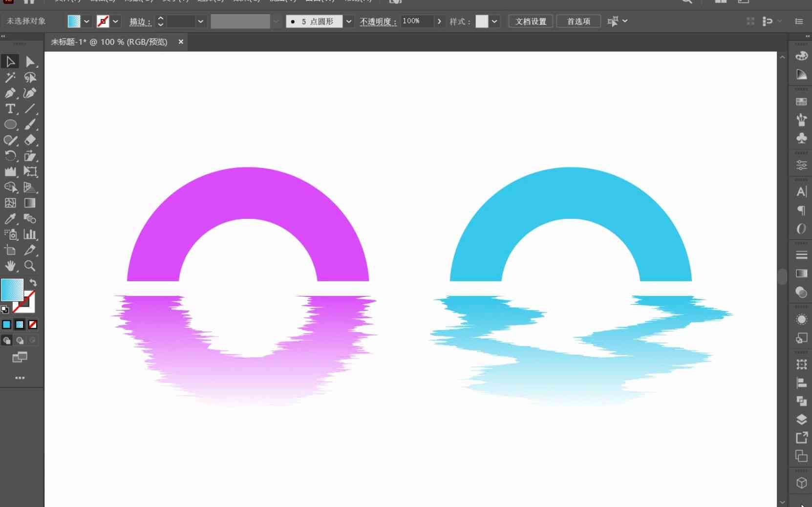
Task: Close the 未标题-1* document tab
Action: click(x=181, y=42)
